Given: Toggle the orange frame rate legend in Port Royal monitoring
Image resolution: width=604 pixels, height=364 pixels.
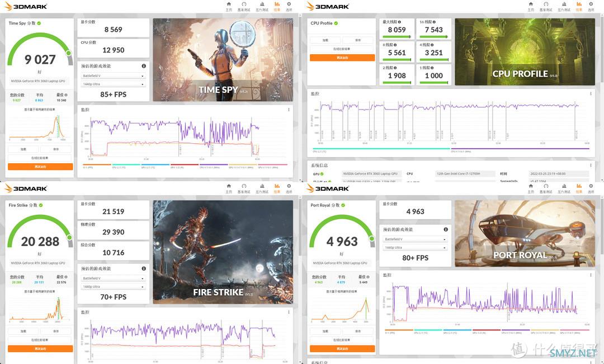Looking at the screenshot, I should coord(399,331).
